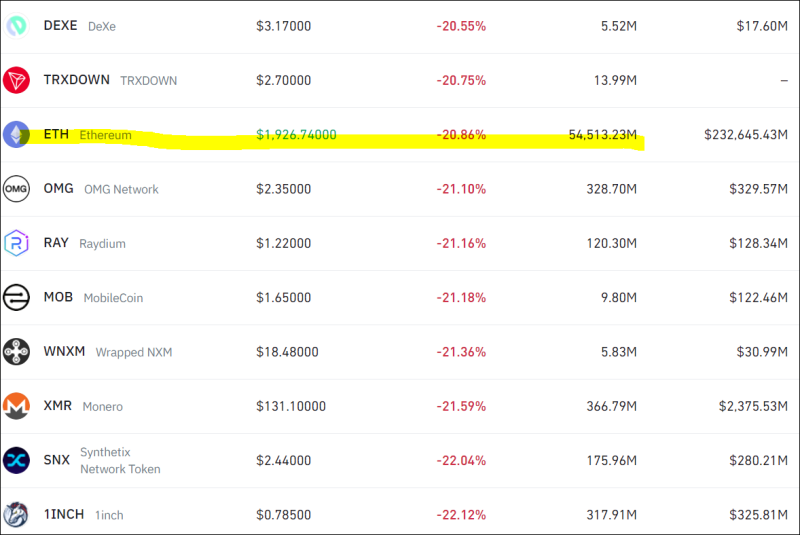Open the RAY ticker link

point(56,243)
